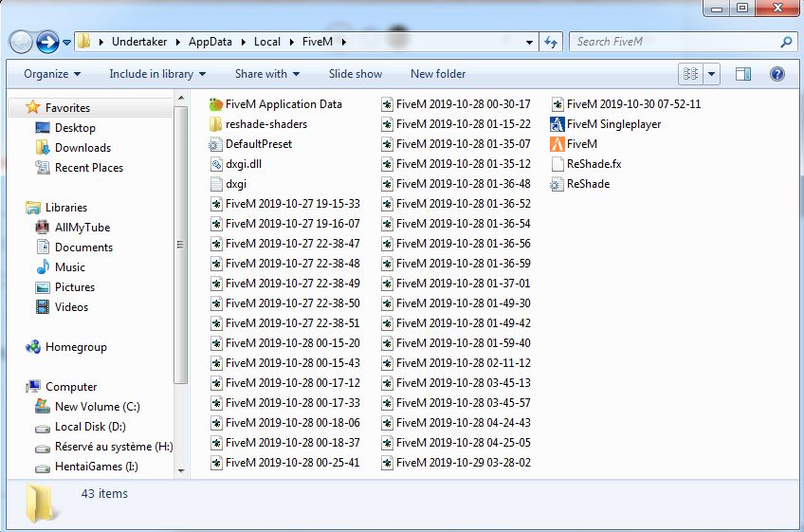Select file FiveM 2019-10-28 04-25-05
This screenshot has height=532, width=804.
456,443
